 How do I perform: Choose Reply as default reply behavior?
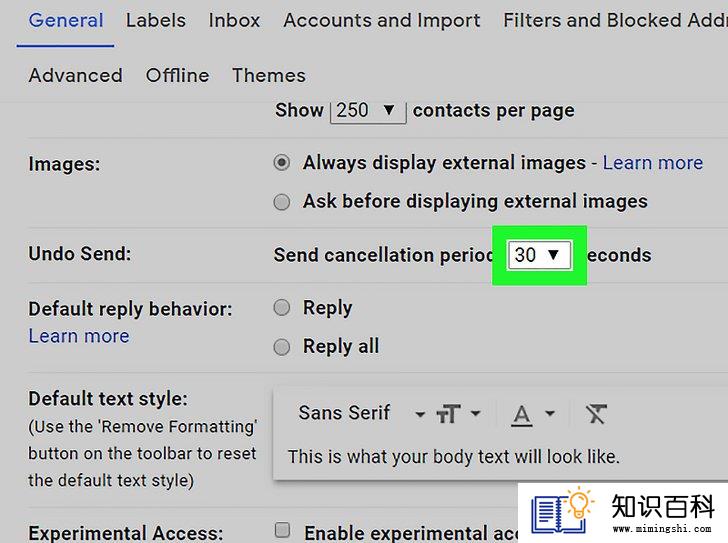pyautogui.click(x=282, y=307)
